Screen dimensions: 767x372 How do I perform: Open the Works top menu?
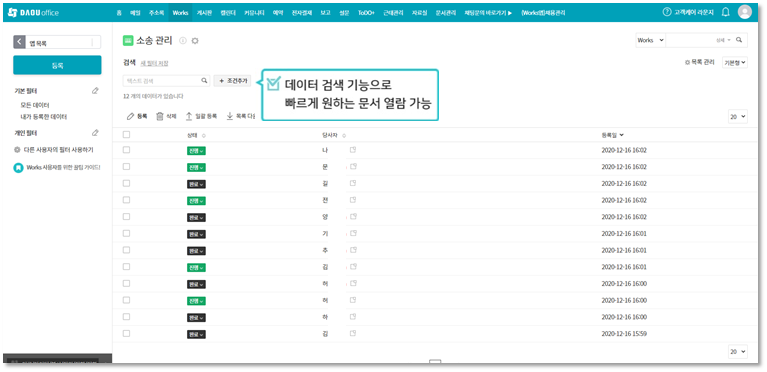point(180,13)
